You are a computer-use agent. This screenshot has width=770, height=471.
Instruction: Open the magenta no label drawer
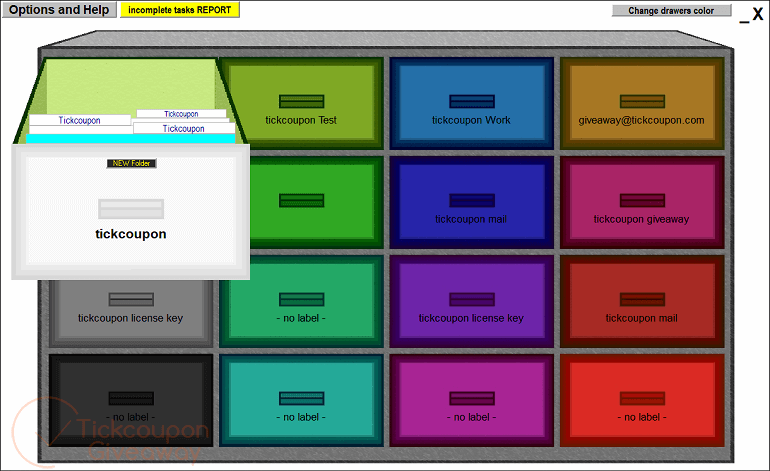471,400
